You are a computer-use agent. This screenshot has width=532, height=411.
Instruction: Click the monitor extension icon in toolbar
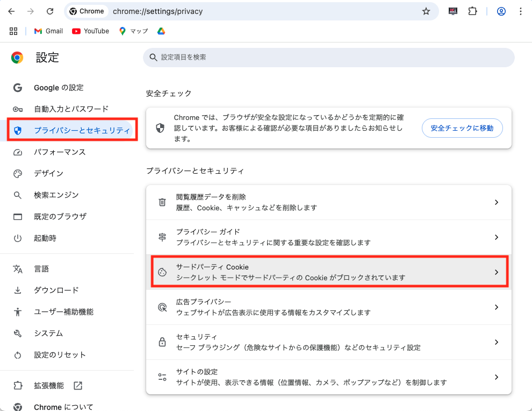452,11
